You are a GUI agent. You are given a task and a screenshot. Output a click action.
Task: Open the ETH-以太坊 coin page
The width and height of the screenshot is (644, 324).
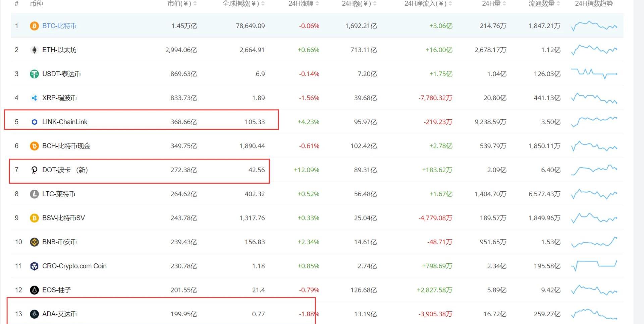click(59, 50)
